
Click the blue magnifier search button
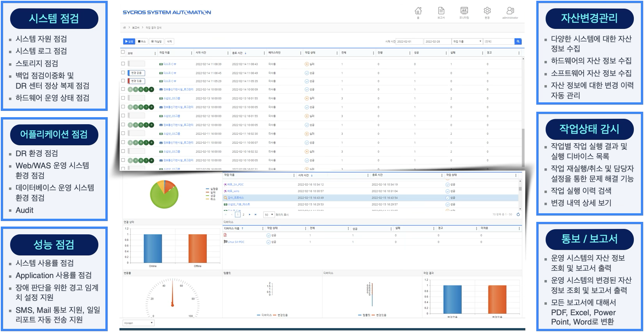click(518, 41)
